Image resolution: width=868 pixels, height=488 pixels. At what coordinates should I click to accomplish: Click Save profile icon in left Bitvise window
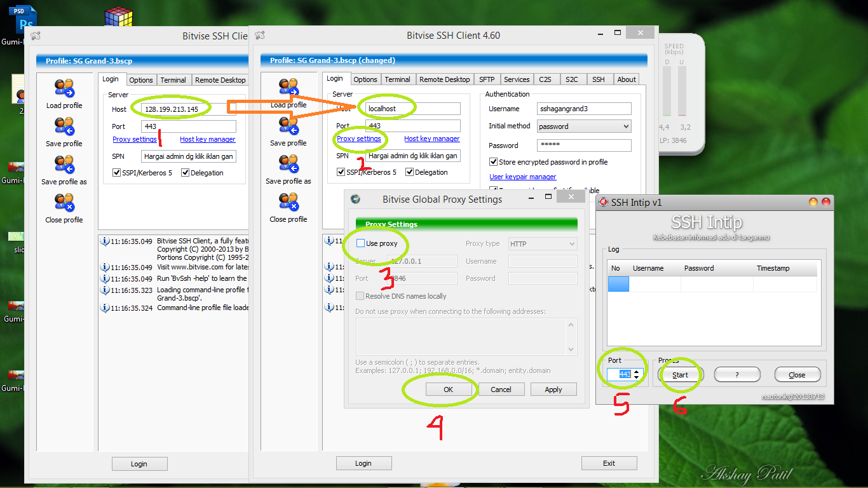64,126
